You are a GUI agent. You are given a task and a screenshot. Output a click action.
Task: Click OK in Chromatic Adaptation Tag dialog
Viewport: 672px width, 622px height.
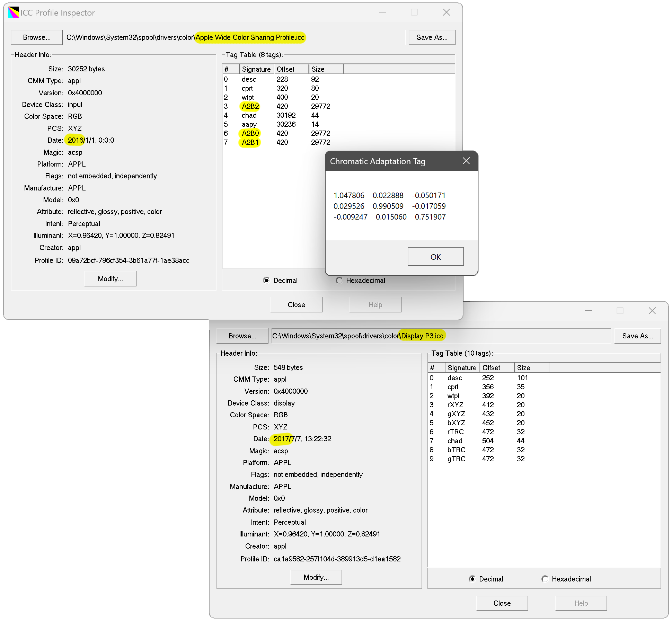436,257
